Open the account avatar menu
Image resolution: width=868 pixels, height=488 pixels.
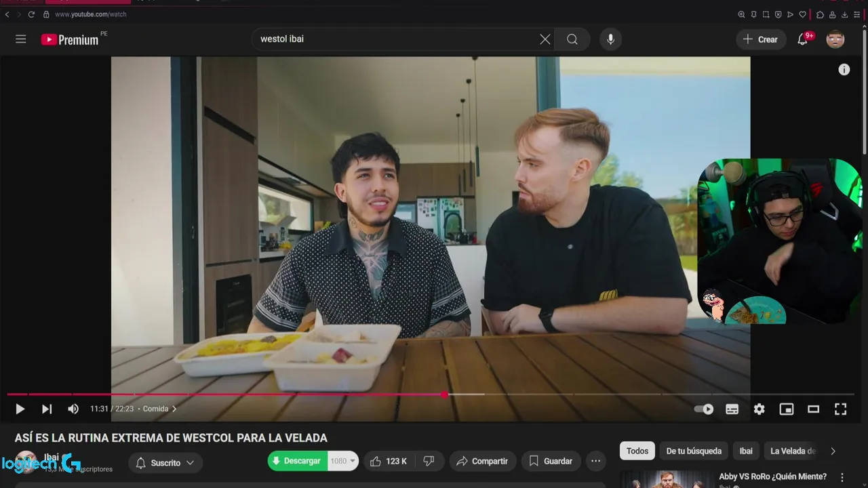pyautogui.click(x=835, y=39)
